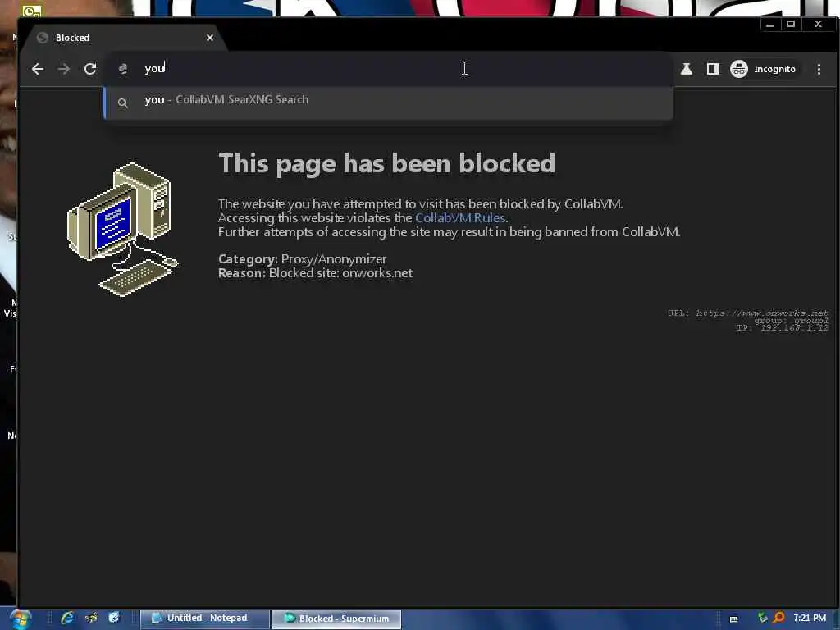
Task: Click the second quick launch icon
Action: click(91, 618)
